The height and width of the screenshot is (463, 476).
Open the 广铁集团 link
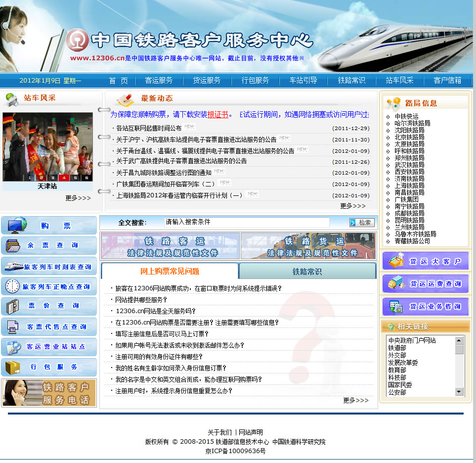[406, 200]
